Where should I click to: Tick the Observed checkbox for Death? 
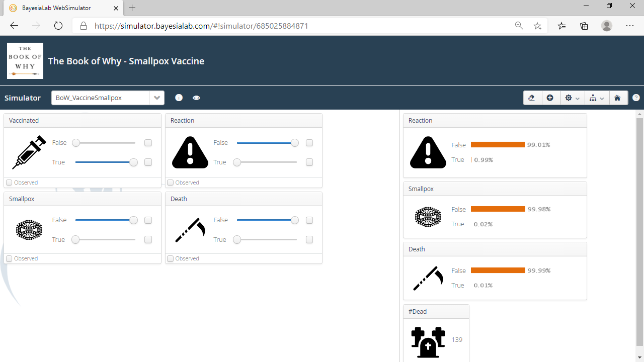[x=170, y=258]
